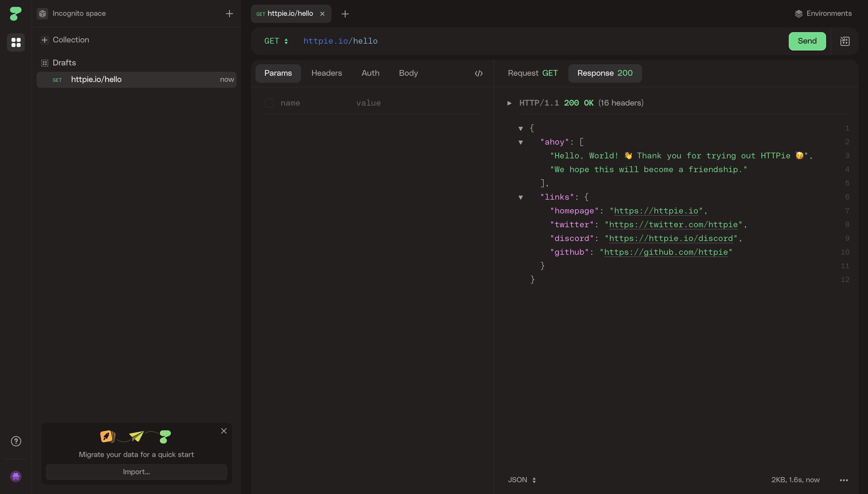Open the spaces grid icon in sidebar

pyautogui.click(x=16, y=42)
